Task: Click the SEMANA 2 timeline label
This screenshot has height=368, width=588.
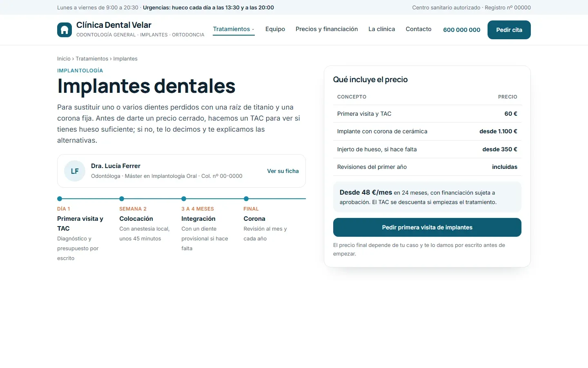Action: point(133,209)
